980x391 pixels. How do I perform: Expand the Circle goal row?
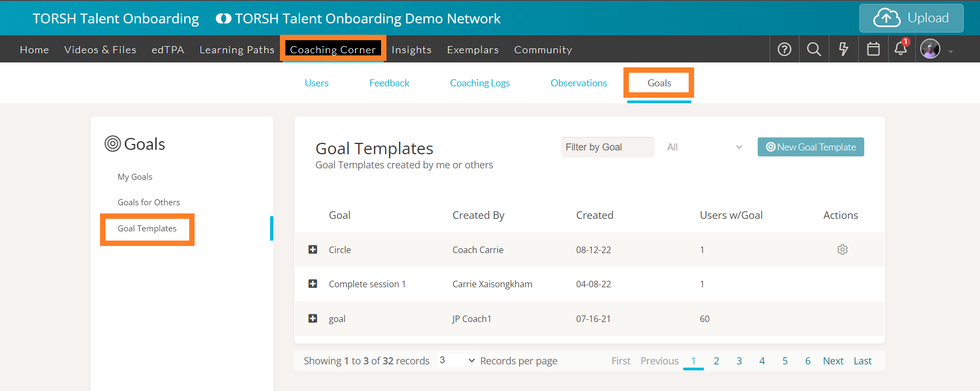click(x=313, y=250)
